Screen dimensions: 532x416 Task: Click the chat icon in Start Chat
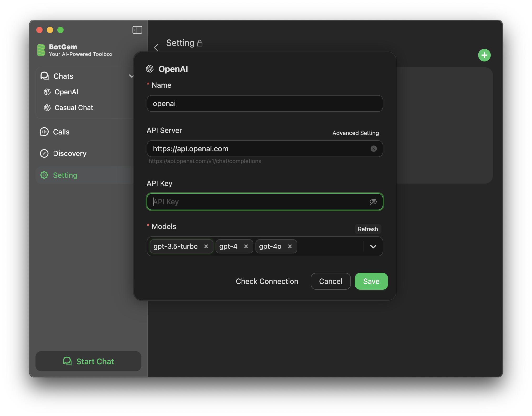[x=68, y=361]
